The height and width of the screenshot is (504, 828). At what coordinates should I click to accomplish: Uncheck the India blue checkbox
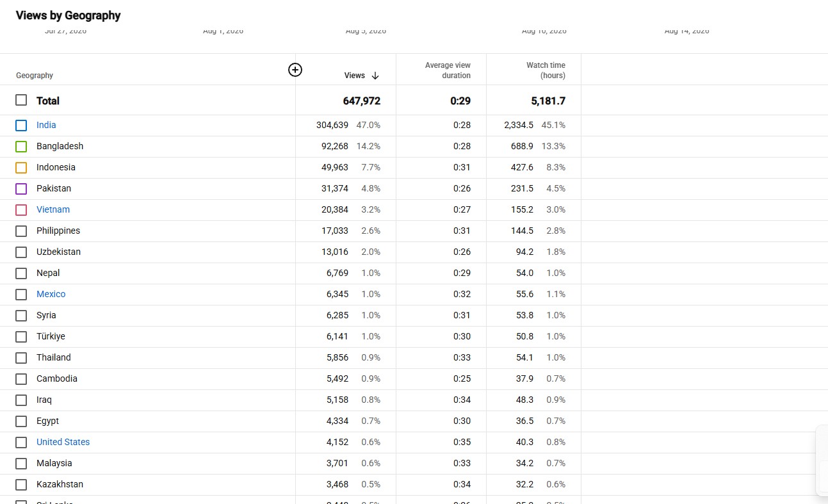click(x=21, y=126)
